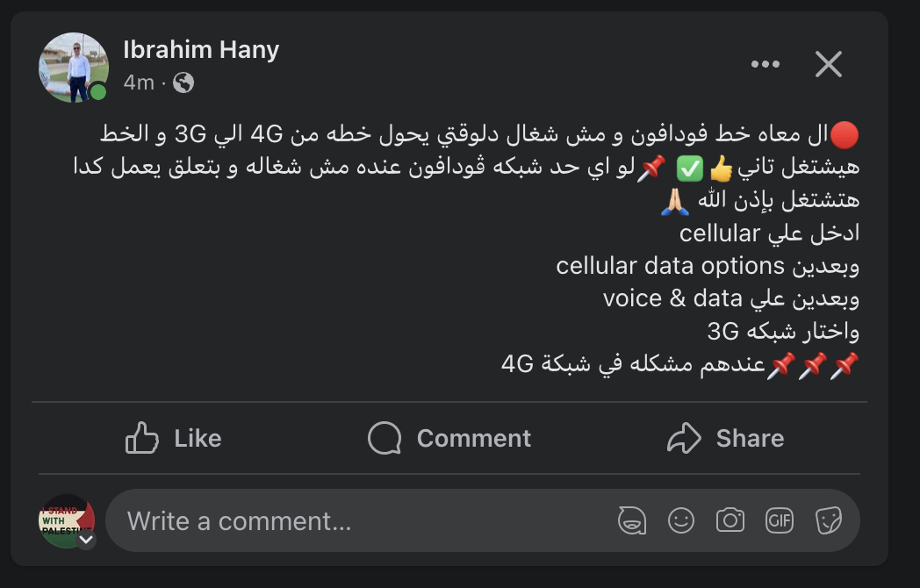Open Ibrahim Hany's profile picture
Viewport: 920px width, 588px height.
coord(73,67)
